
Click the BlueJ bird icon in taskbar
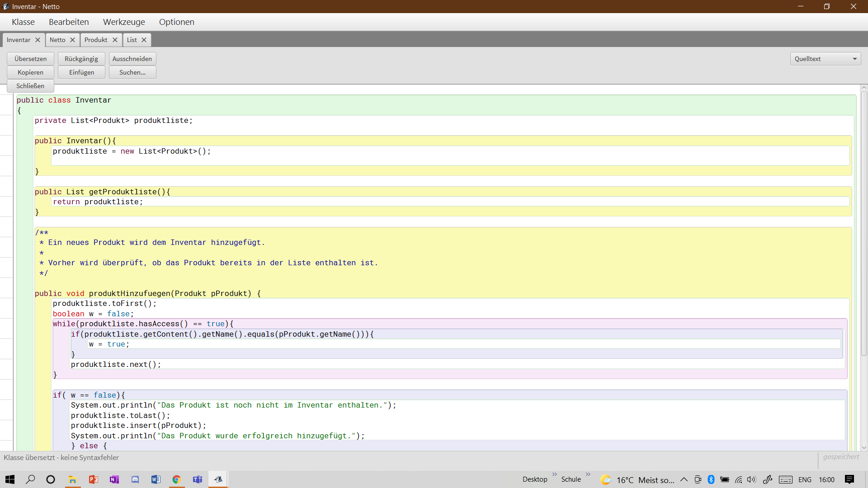click(x=218, y=479)
